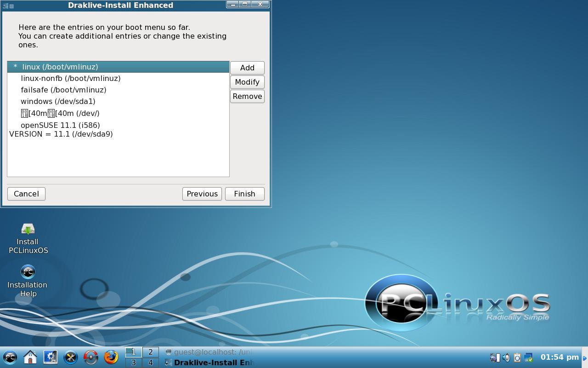Select the openSUSE 11.1 (i586) entry

(118, 129)
